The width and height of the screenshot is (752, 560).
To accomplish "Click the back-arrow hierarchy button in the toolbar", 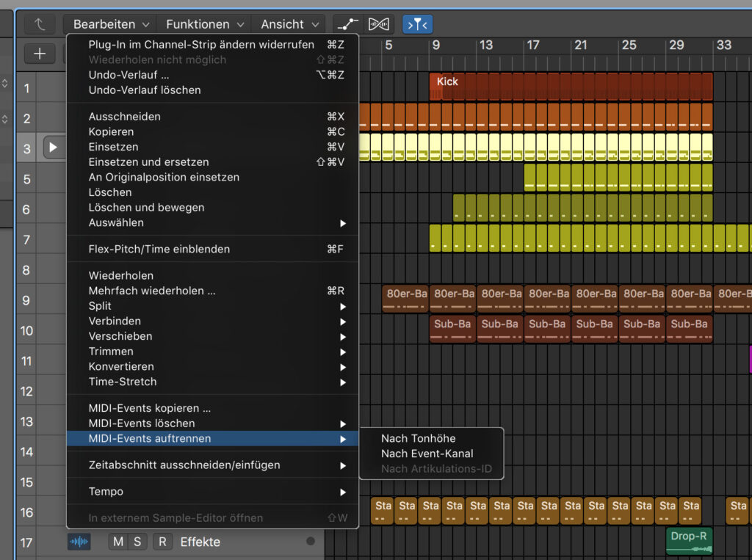I will click(x=40, y=24).
